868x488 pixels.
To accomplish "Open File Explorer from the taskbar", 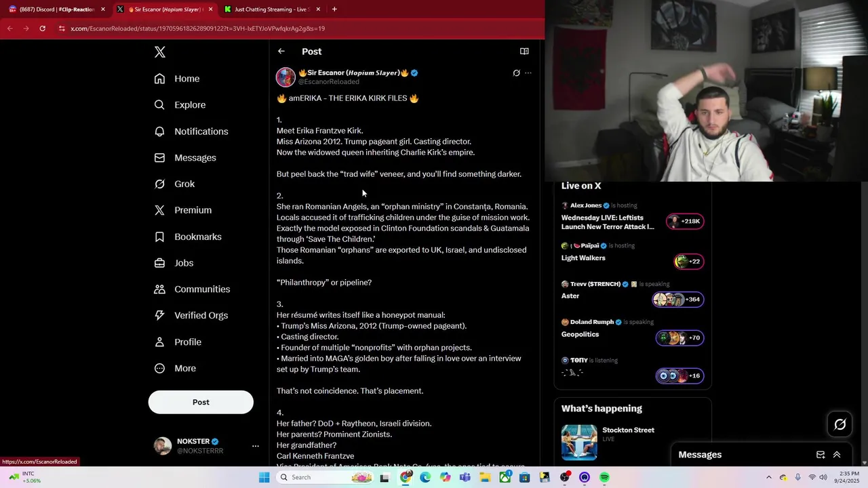I will click(485, 477).
